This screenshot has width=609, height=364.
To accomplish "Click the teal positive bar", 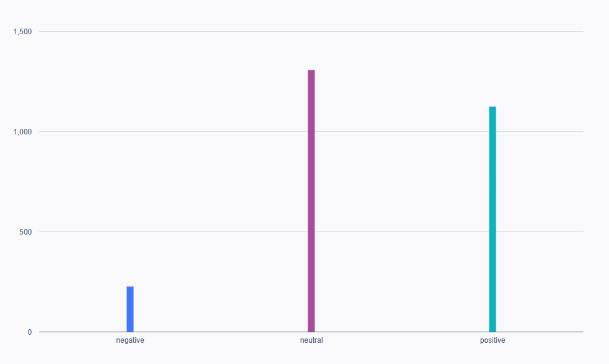I will pos(493,219).
